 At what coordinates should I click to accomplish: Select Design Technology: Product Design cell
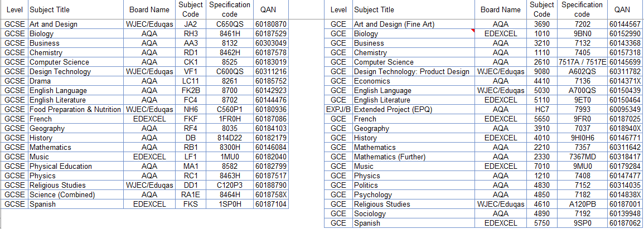coord(414,71)
